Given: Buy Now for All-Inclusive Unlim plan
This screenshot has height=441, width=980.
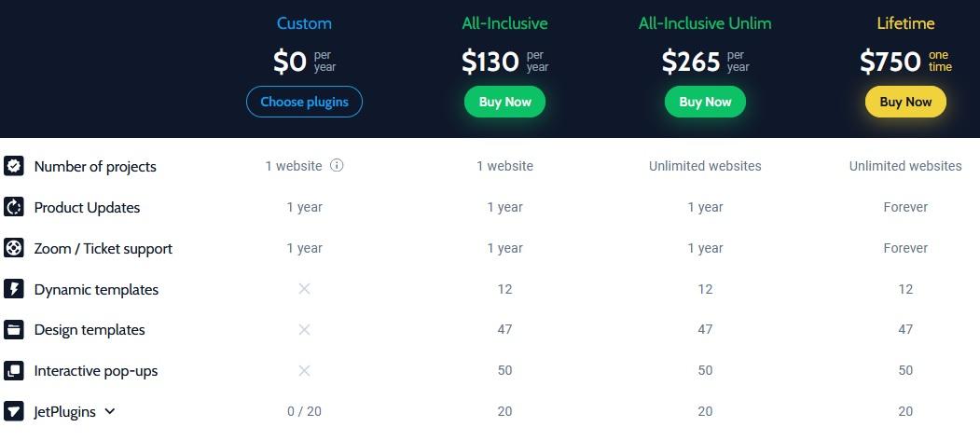Looking at the screenshot, I should coord(705,102).
